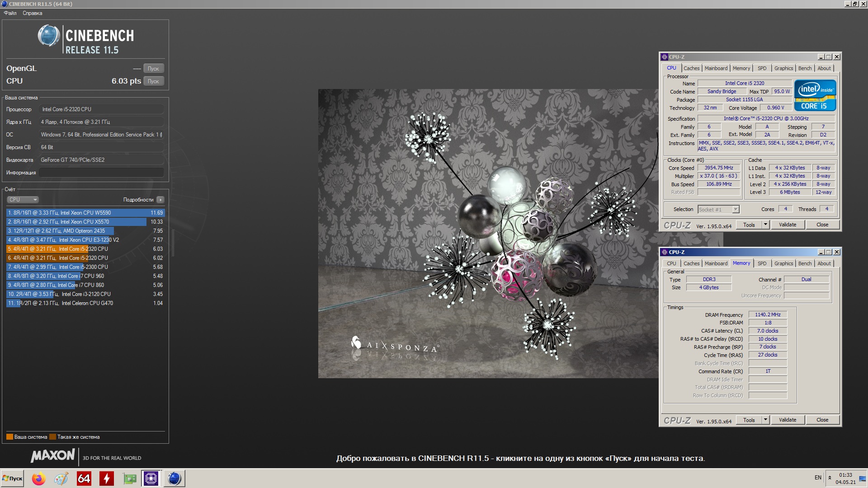
Task: Open Tools dropdown arrow in lower CPU-Z
Action: click(x=765, y=420)
